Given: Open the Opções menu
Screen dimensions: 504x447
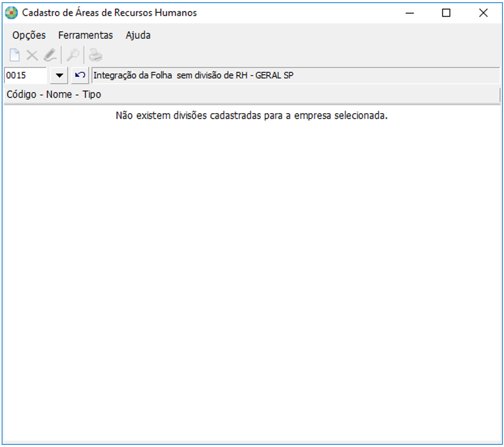Looking at the screenshot, I should [29, 35].
